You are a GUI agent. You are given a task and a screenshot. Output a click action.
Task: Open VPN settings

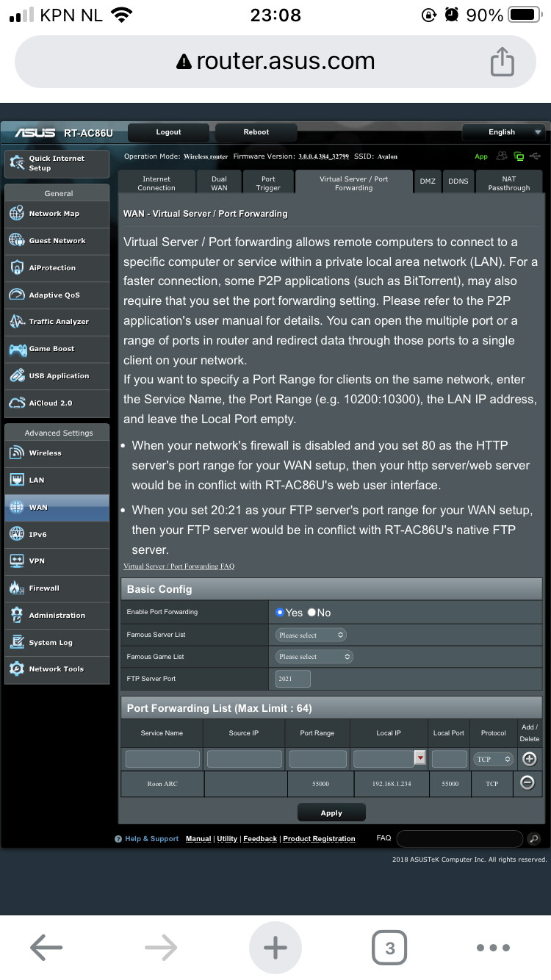(57, 561)
